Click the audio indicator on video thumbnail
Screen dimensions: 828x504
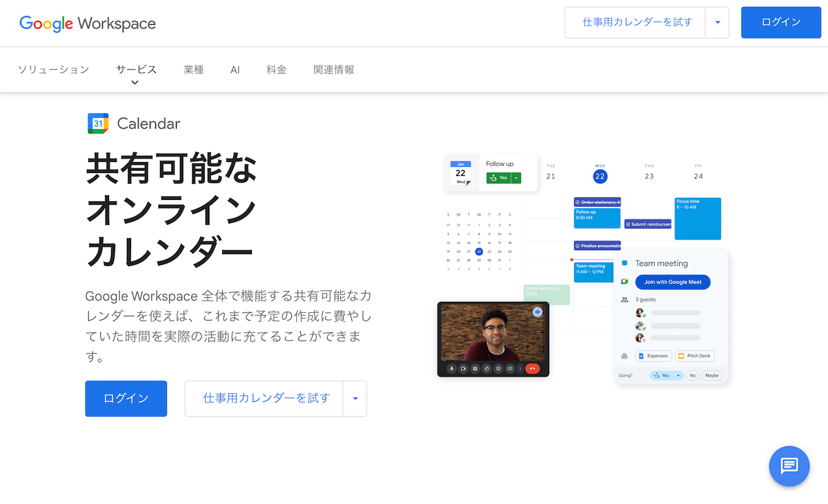(538, 312)
